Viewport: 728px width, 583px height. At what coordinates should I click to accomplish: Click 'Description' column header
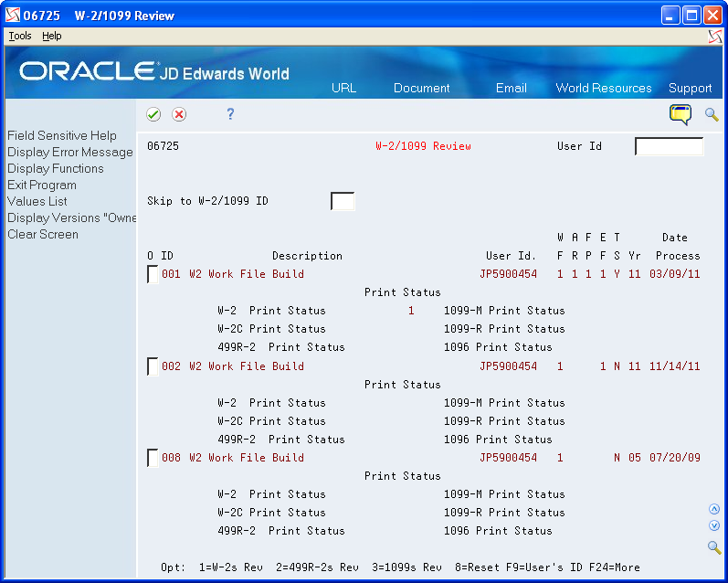(307, 256)
